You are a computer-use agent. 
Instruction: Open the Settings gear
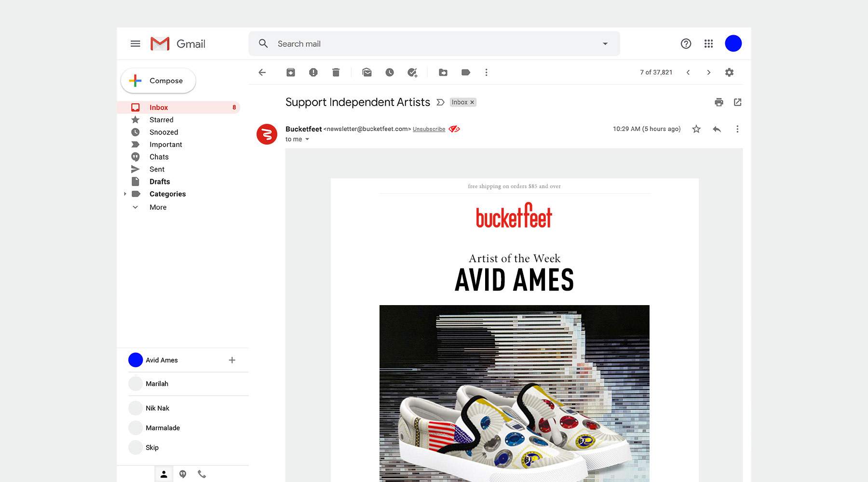click(729, 72)
